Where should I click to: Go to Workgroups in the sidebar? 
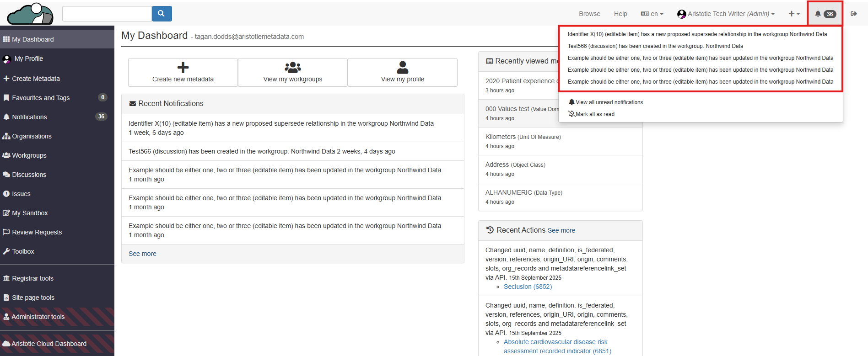coord(29,155)
